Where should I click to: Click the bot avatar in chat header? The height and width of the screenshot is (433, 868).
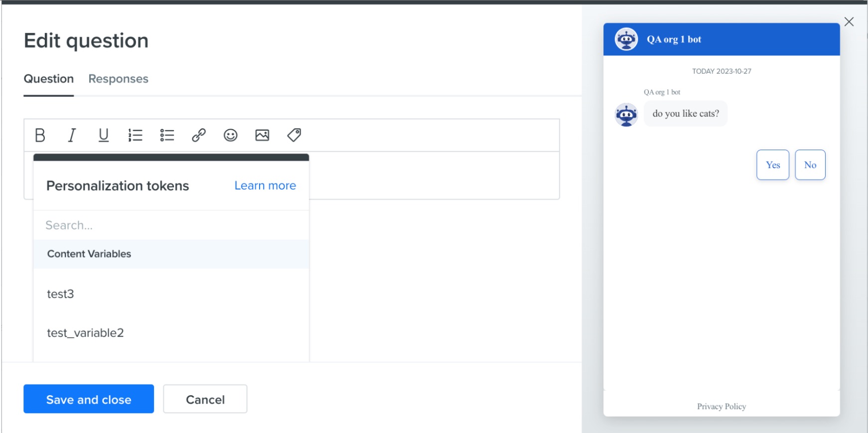[626, 39]
